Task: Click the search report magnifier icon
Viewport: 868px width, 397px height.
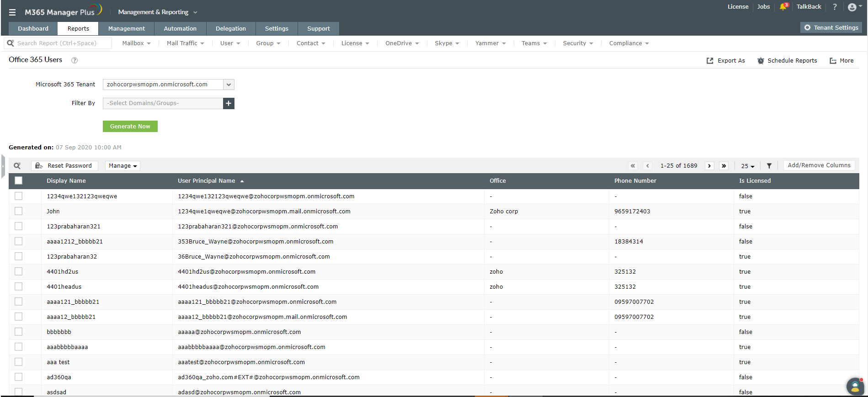Action: (x=11, y=43)
